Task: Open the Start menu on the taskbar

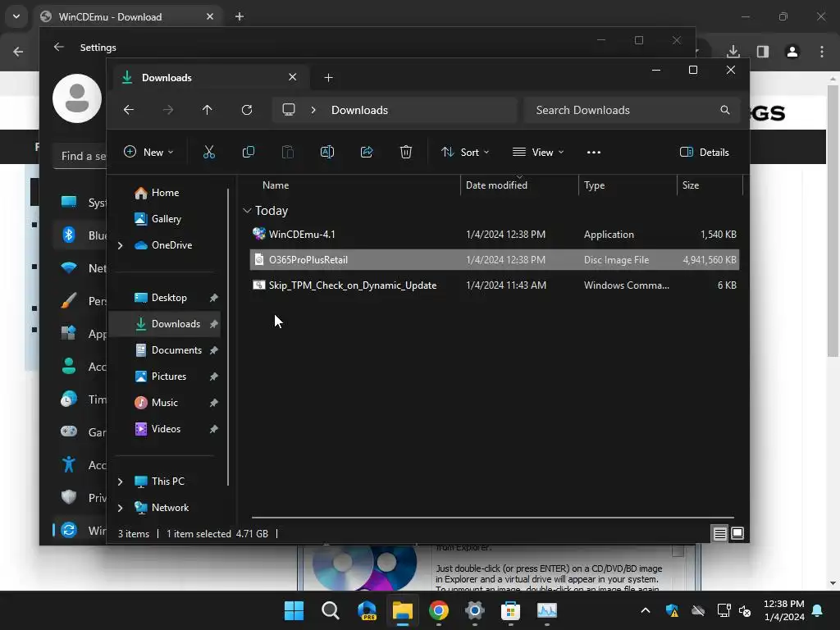Action: [294, 610]
